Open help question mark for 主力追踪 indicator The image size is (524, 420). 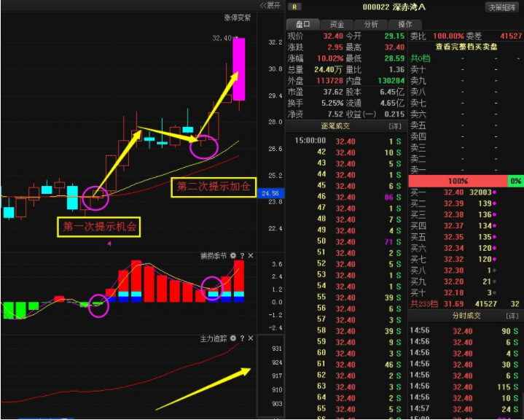click(242, 338)
